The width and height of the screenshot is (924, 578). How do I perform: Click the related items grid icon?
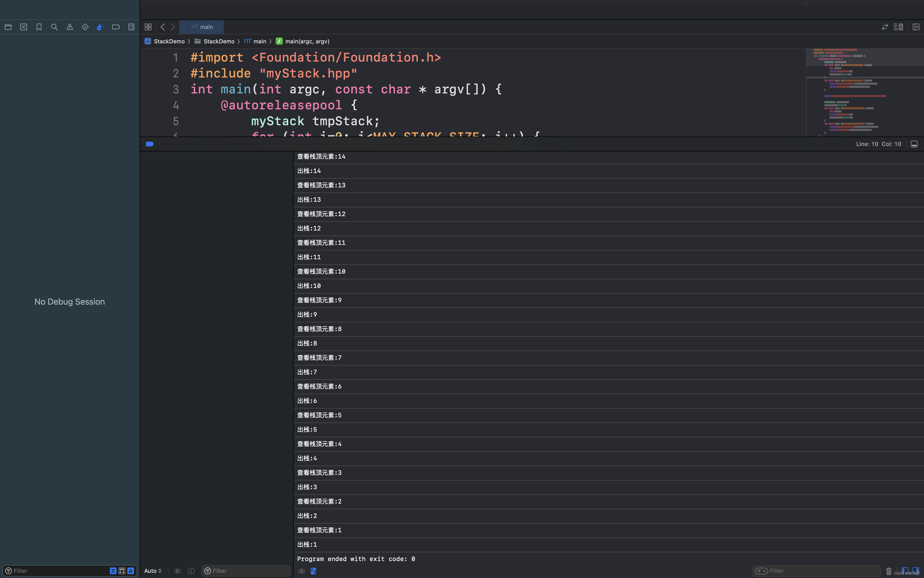coord(148,27)
